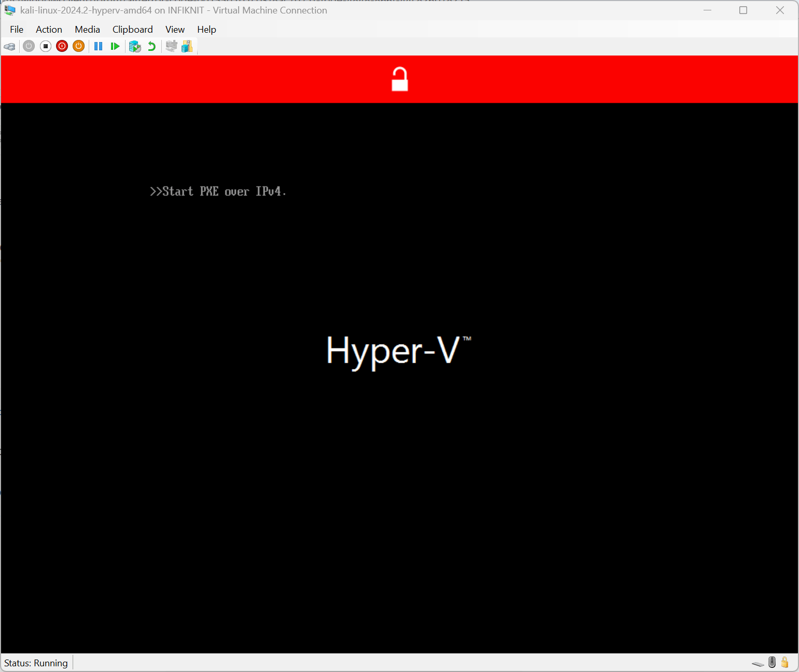Pause the virtual machine

tap(98, 46)
